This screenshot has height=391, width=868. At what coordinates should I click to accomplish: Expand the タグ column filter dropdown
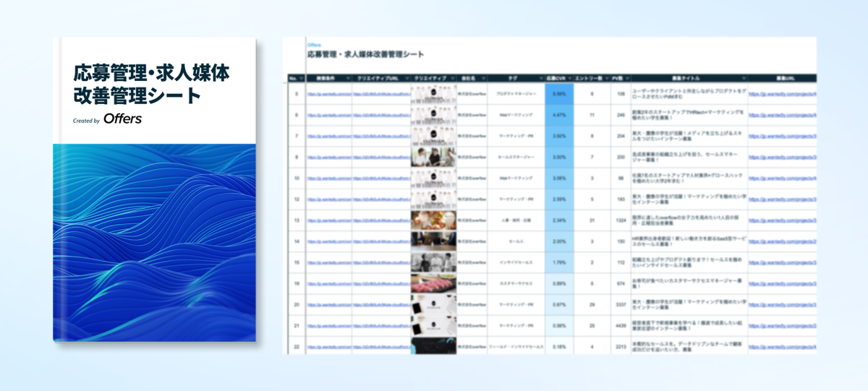click(x=540, y=78)
